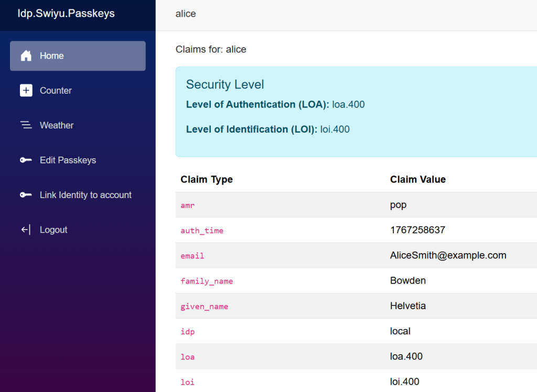Click the key icon beside Edit Passkeys
The image size is (537, 392).
coord(26,160)
